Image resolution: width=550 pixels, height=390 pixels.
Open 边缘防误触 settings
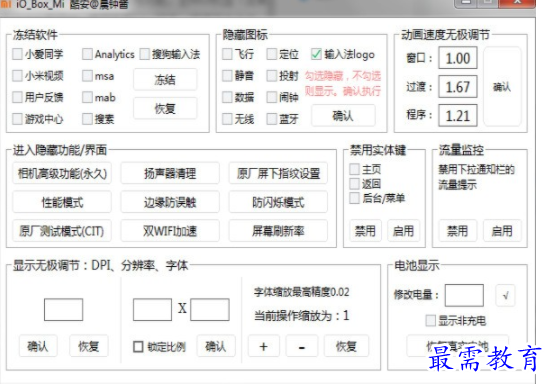[170, 202]
